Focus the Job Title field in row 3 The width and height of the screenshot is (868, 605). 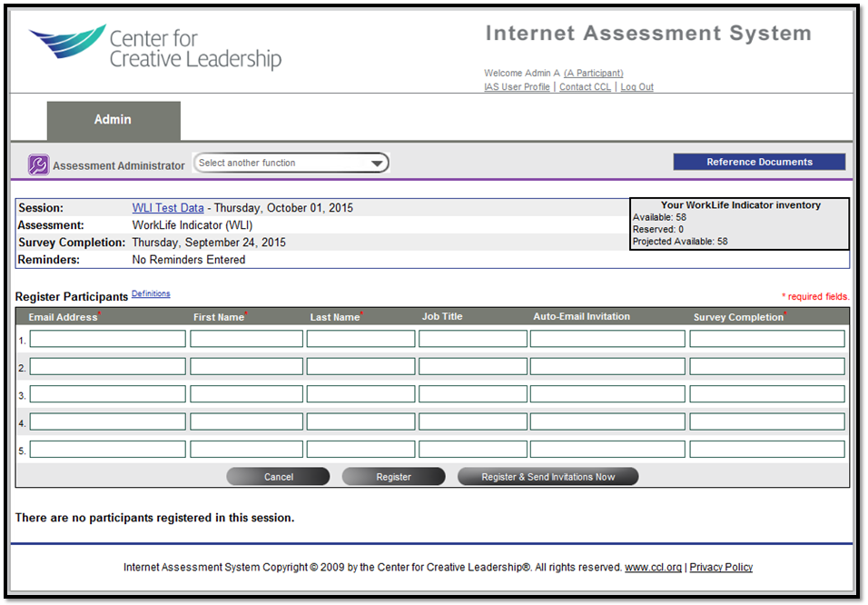tap(473, 394)
